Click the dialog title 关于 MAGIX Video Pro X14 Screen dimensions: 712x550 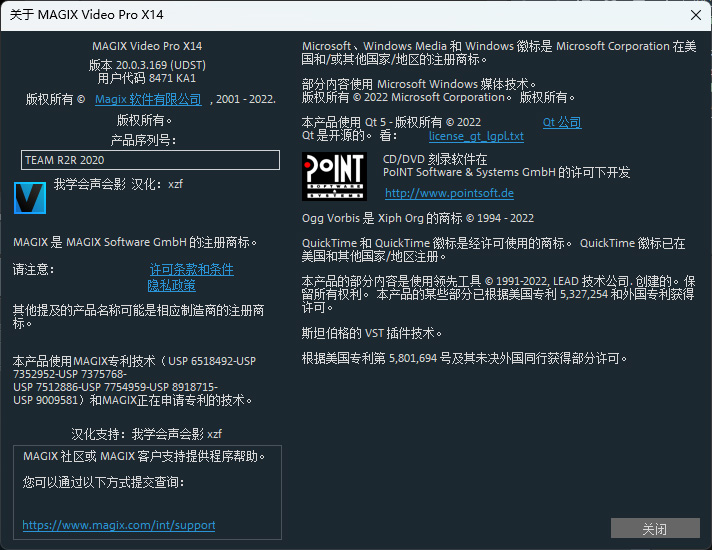[86, 15]
